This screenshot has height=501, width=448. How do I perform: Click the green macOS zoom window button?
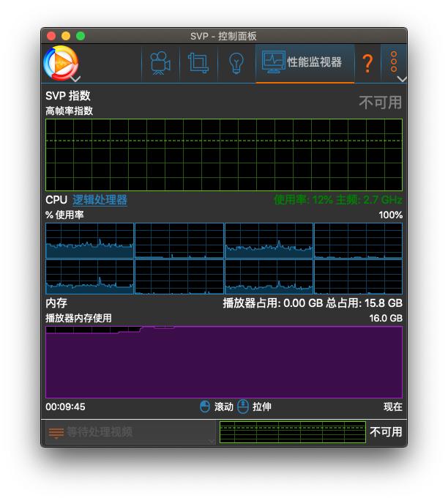pyautogui.click(x=81, y=36)
